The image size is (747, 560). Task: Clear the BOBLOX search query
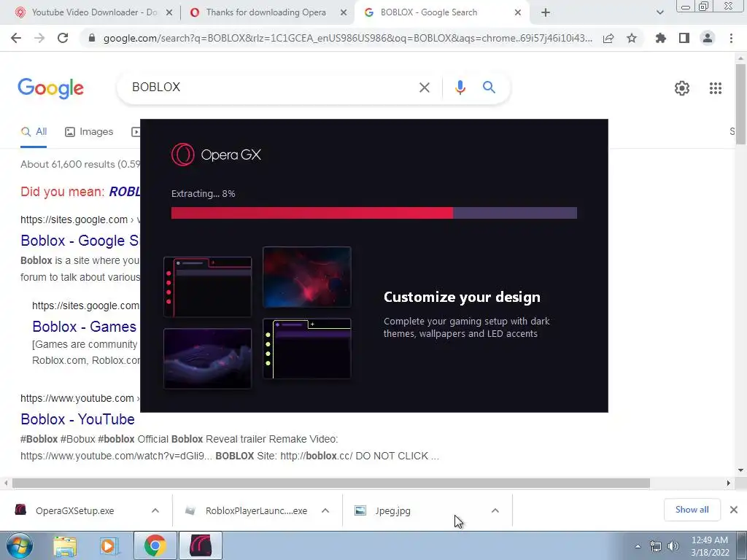(425, 87)
